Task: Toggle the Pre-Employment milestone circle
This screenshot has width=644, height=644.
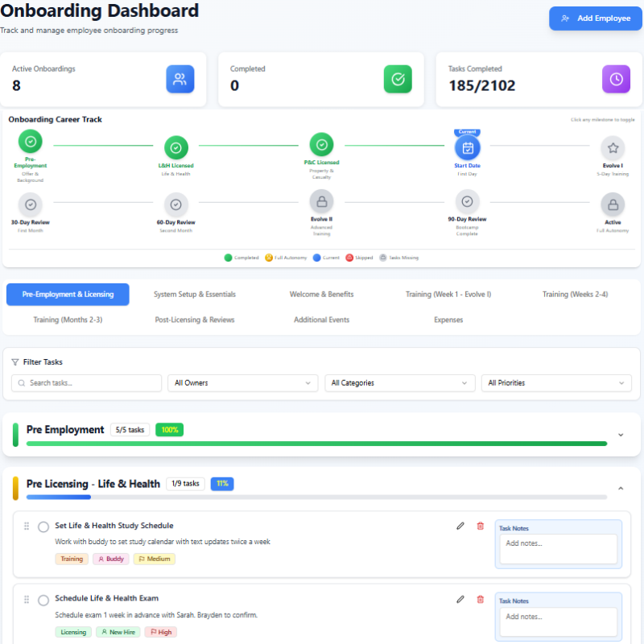Action: (x=31, y=142)
